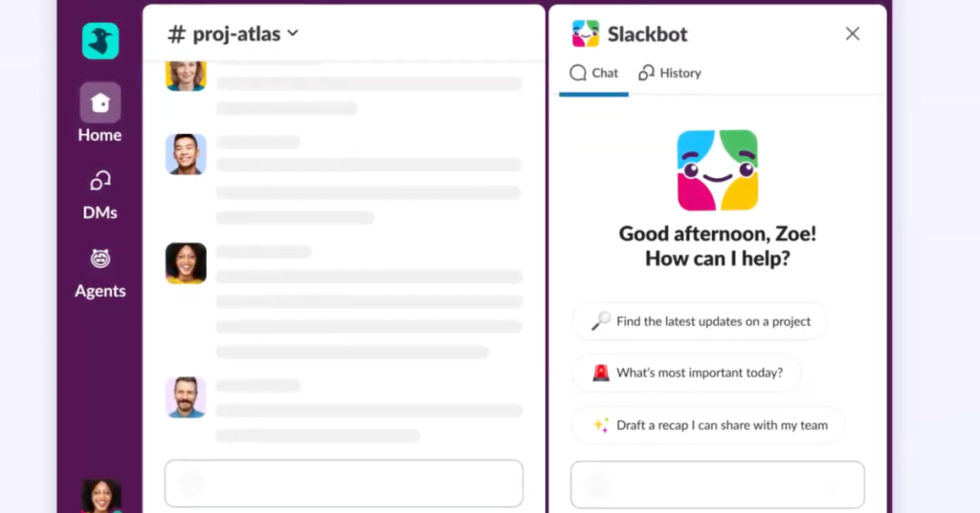This screenshot has width=980, height=513.
Task: Click the channel message input field
Action: [x=344, y=483]
